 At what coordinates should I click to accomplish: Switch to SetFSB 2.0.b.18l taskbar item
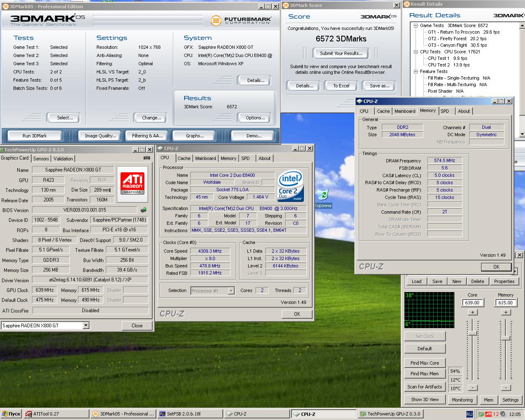tap(190, 414)
